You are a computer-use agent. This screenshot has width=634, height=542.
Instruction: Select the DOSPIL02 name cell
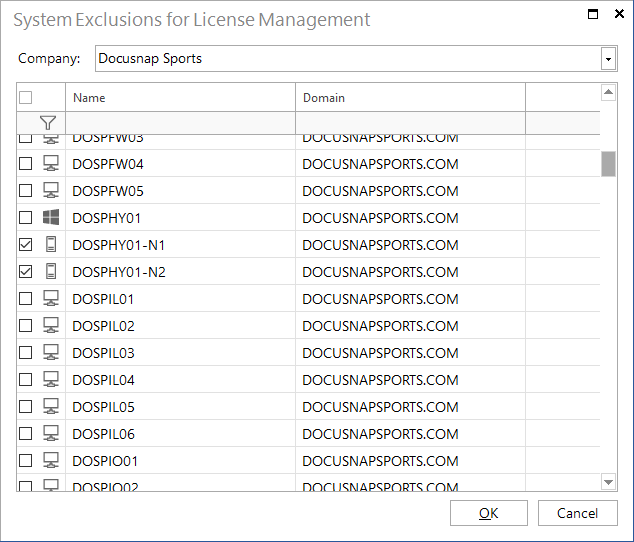click(x=180, y=326)
